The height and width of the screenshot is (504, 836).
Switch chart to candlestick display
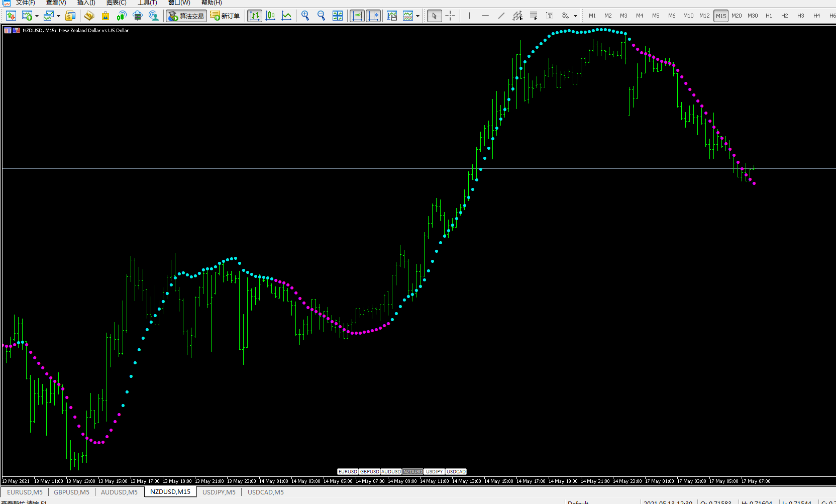(x=270, y=16)
